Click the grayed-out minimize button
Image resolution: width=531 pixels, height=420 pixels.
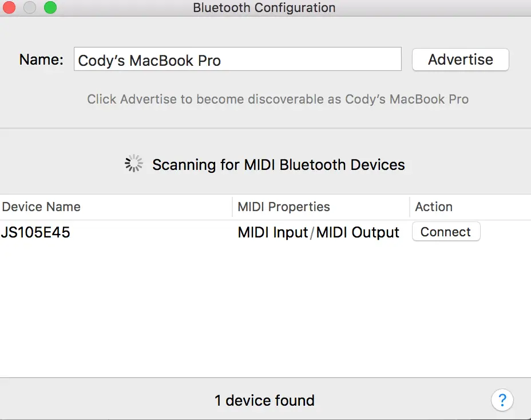tap(29, 7)
